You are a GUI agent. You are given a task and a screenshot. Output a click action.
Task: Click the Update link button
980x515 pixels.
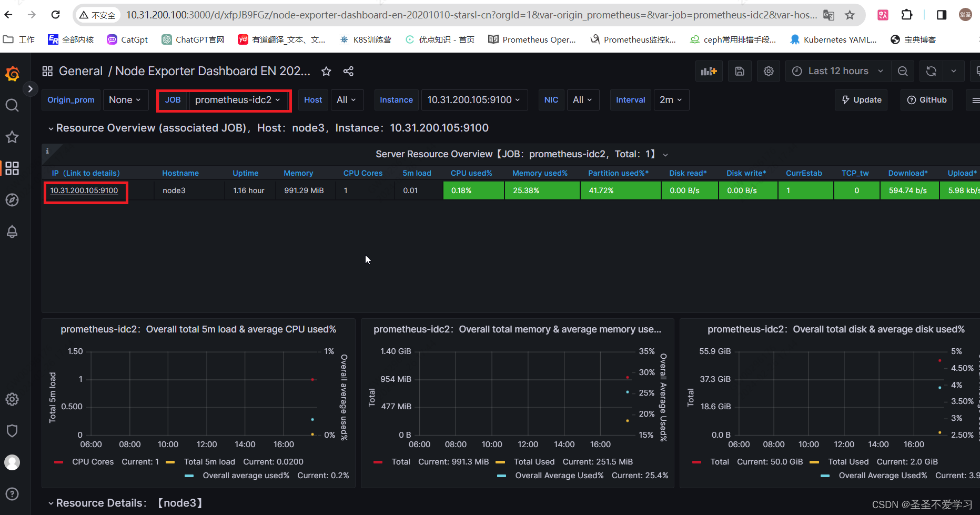[x=861, y=100]
